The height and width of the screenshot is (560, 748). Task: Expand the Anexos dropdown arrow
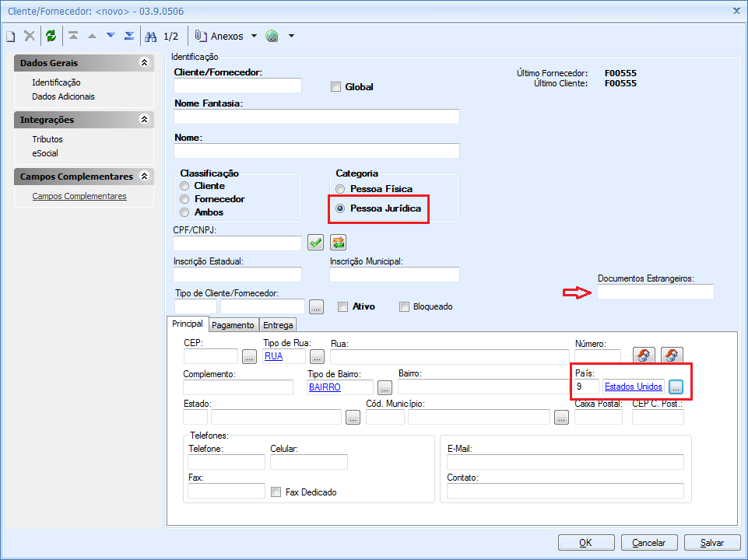(254, 36)
